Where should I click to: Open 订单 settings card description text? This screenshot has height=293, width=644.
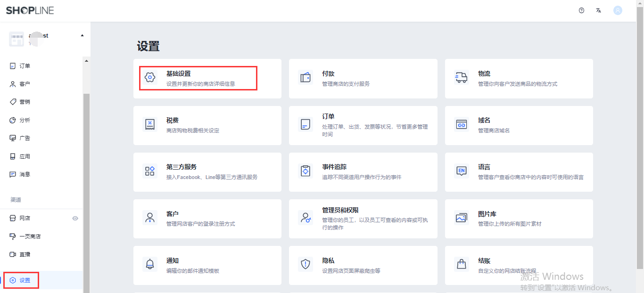click(375, 130)
